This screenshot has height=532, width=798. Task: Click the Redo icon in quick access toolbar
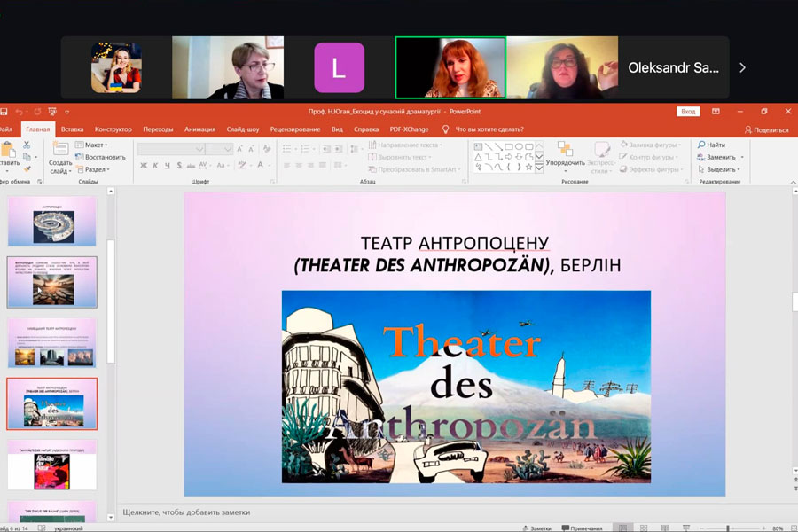[36, 112]
